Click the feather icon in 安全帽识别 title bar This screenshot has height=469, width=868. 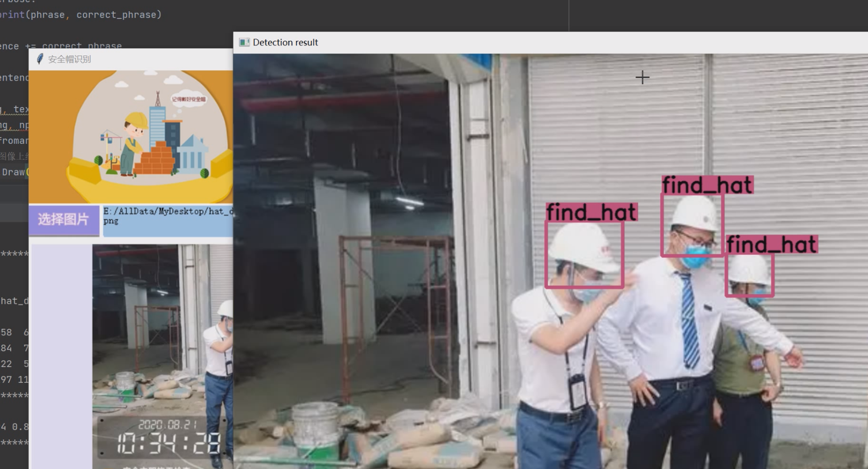tap(40, 59)
